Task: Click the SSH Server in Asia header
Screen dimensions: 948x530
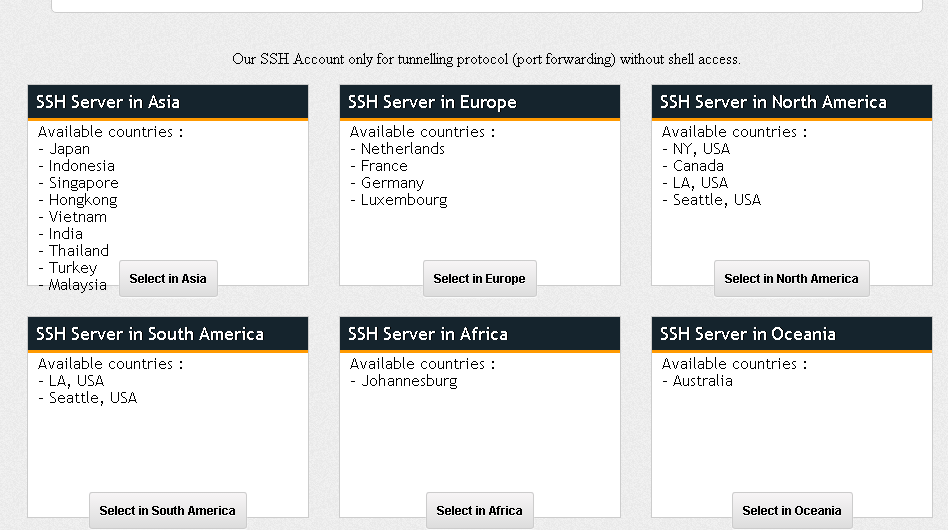Action: tap(168, 102)
